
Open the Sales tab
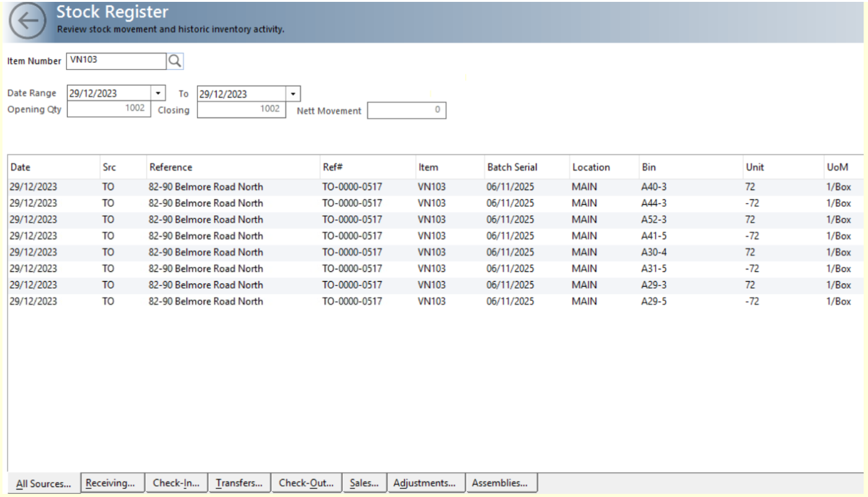click(x=364, y=483)
